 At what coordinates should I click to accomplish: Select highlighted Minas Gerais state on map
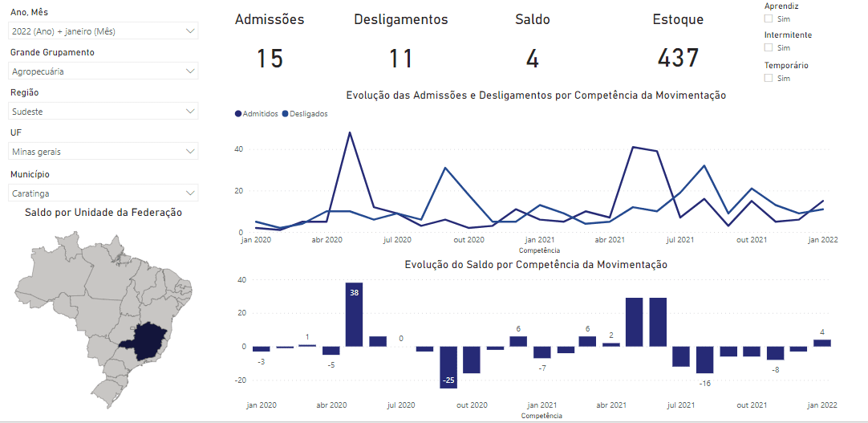point(144,339)
